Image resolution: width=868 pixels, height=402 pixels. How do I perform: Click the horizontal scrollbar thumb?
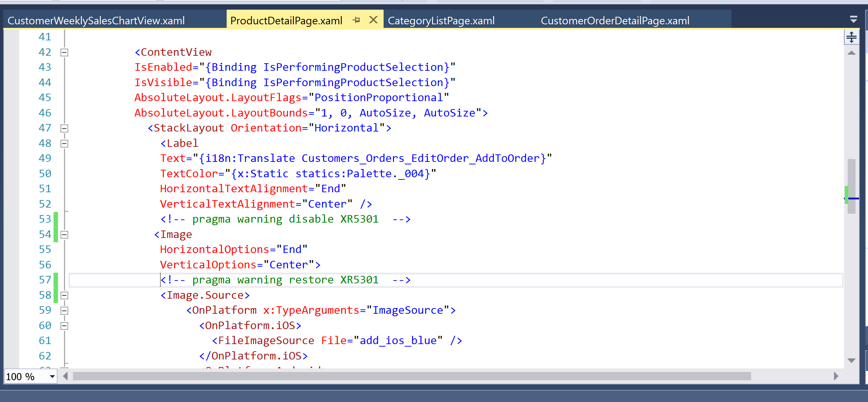(411, 376)
